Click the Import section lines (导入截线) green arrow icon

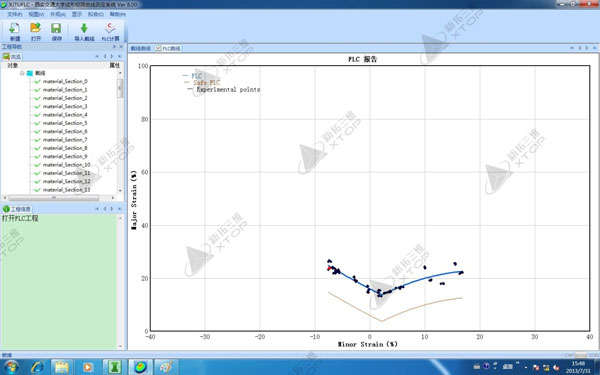coord(84,28)
